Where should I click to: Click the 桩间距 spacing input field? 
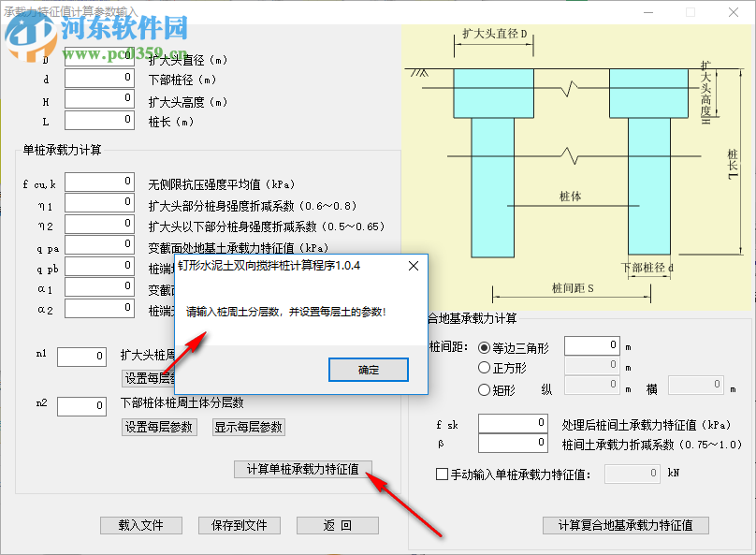point(592,344)
